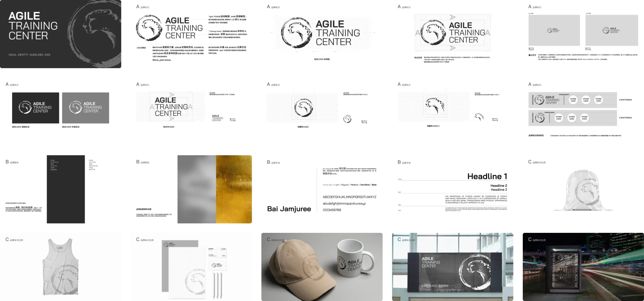The height and width of the screenshot is (301, 644).
Task: Select the gold foil material swatch
Action: (234, 189)
